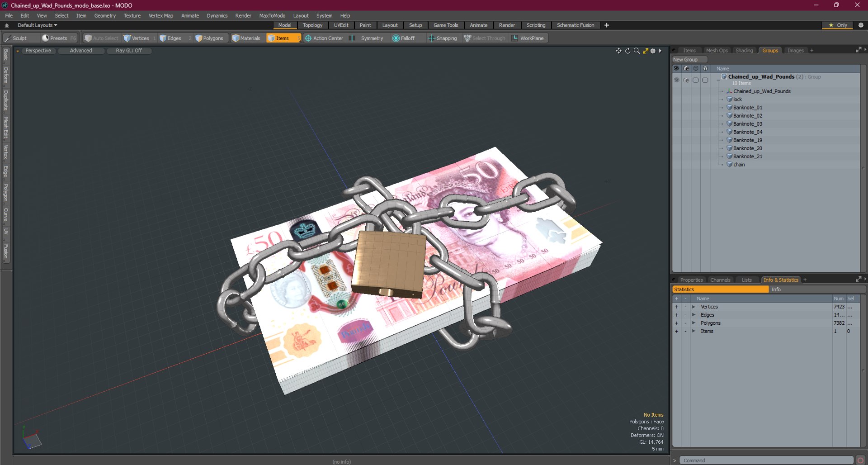Expand the Items statistics row

pos(693,331)
